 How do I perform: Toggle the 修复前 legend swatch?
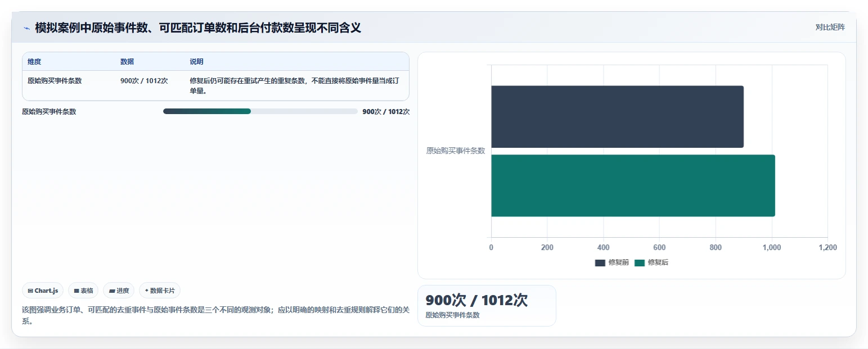point(600,262)
